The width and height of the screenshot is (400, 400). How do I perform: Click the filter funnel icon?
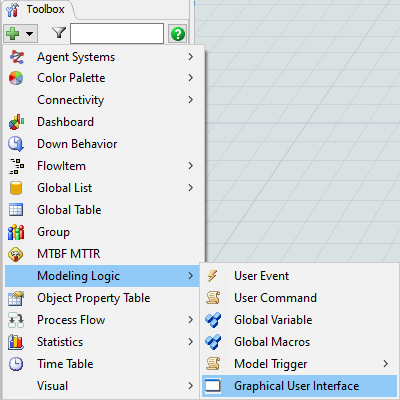[x=59, y=33]
